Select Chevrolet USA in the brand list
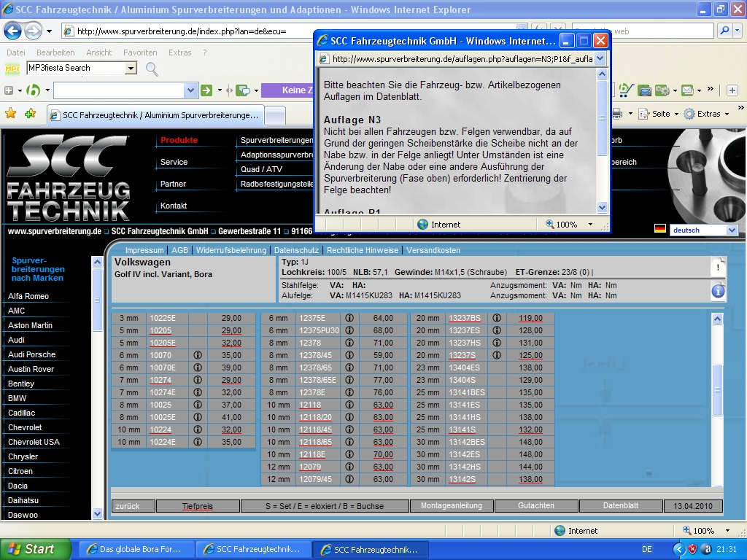 (x=34, y=442)
